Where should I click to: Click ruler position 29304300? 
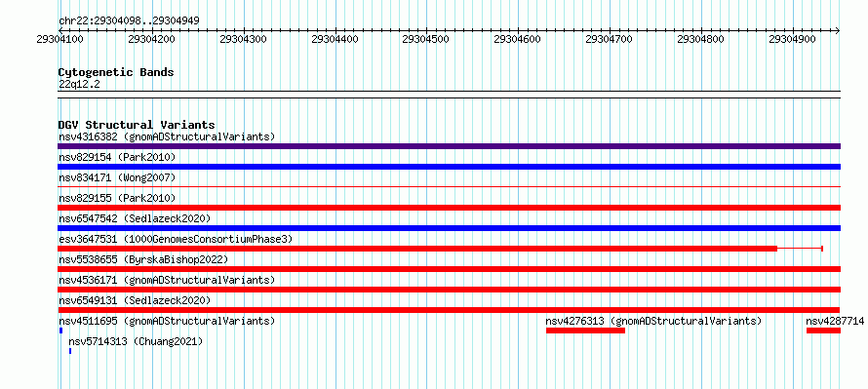[x=243, y=39]
